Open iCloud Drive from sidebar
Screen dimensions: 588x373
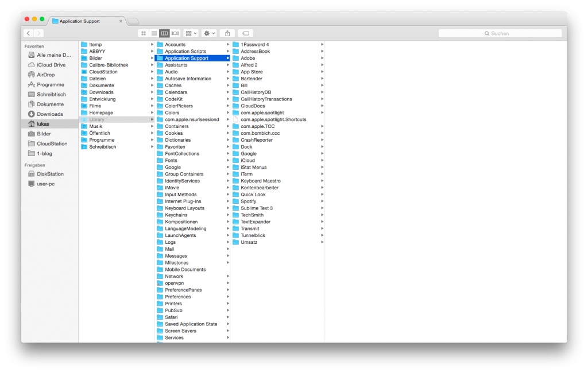(x=51, y=65)
